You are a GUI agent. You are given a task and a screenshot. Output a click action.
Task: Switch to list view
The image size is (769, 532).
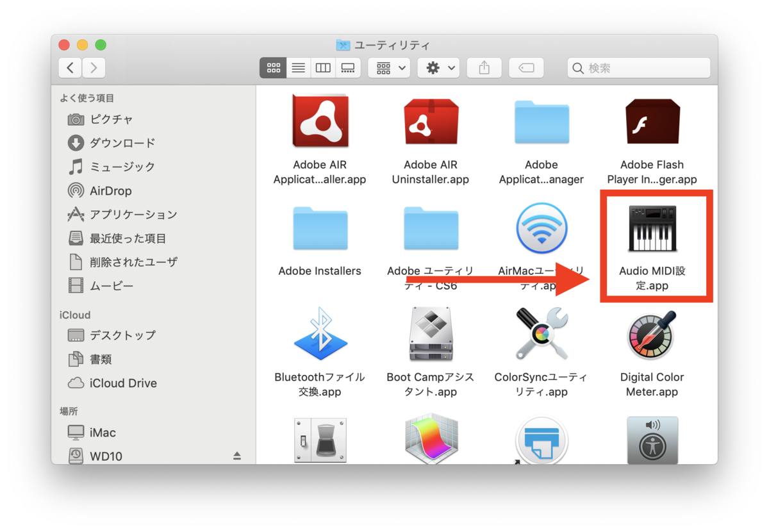coord(298,68)
